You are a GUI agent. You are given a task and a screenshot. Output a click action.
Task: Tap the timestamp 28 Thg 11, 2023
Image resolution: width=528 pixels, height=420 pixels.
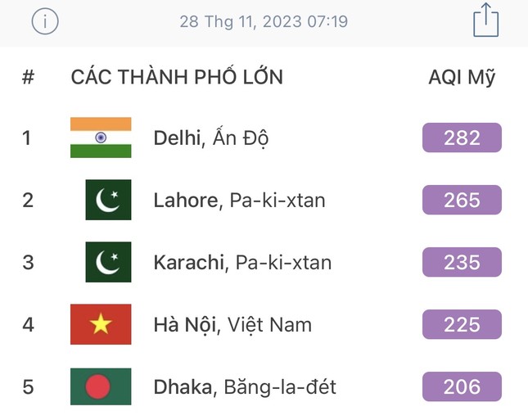tap(264, 22)
